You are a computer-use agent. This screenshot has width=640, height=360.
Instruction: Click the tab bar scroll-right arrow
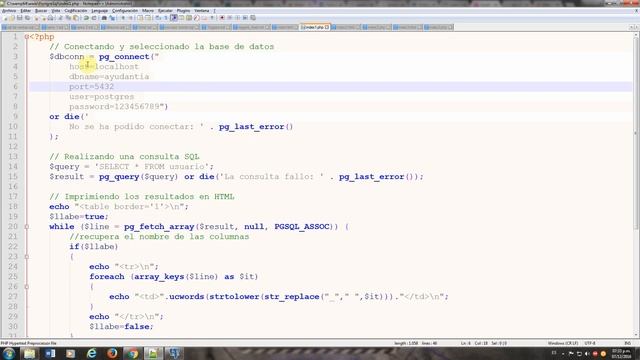click(636, 27)
